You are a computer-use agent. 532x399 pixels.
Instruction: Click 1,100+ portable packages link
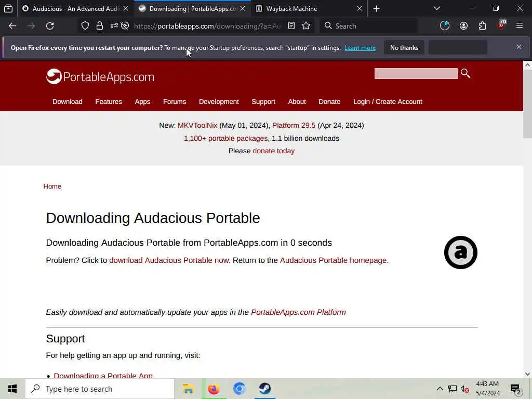point(225,138)
